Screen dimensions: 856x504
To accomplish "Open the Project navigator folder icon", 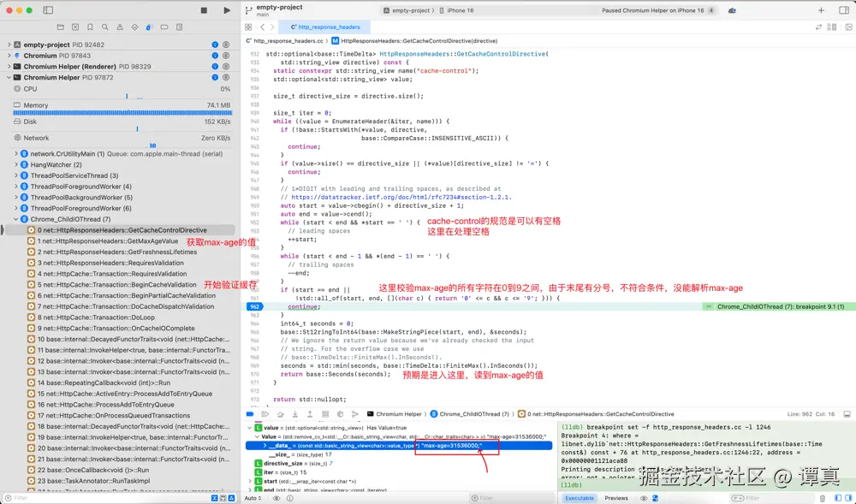I will [61, 27].
